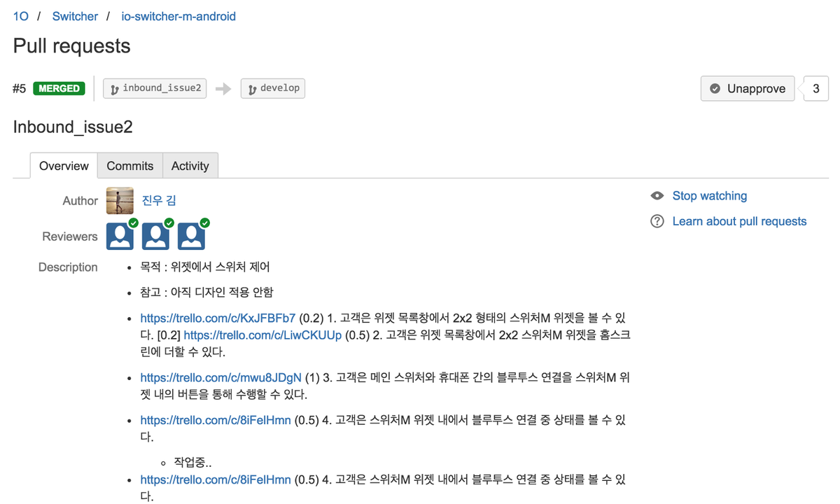Select the Overview tab
The width and height of the screenshot is (840, 504).
click(64, 166)
